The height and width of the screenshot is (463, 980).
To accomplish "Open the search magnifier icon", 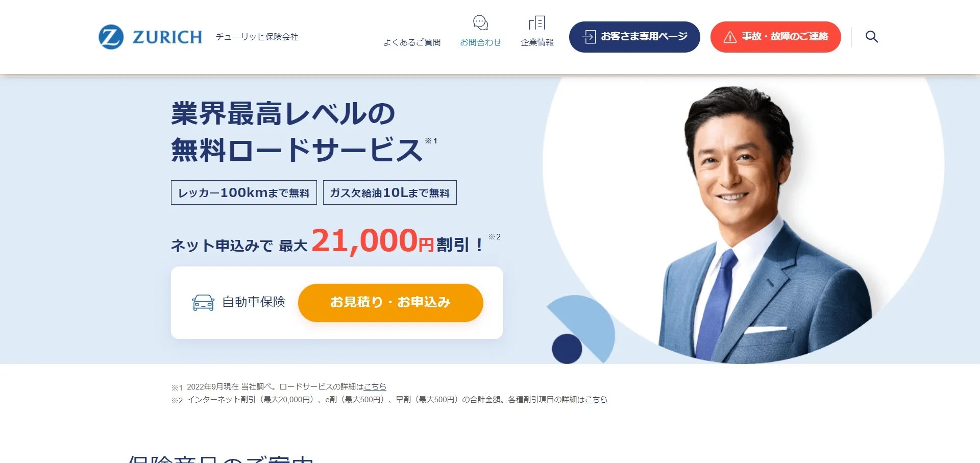I will pyautogui.click(x=872, y=37).
